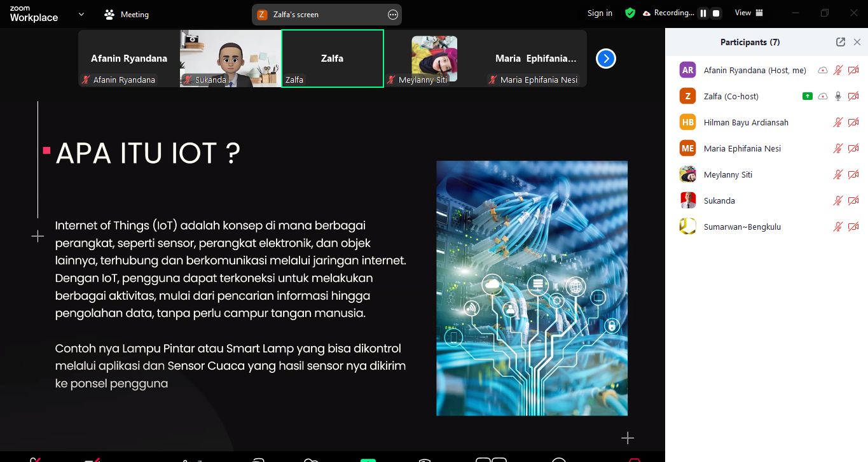Click Sumarwan~Bengkulu's video-off camera icon
Image resolution: width=868 pixels, height=462 pixels.
[853, 227]
